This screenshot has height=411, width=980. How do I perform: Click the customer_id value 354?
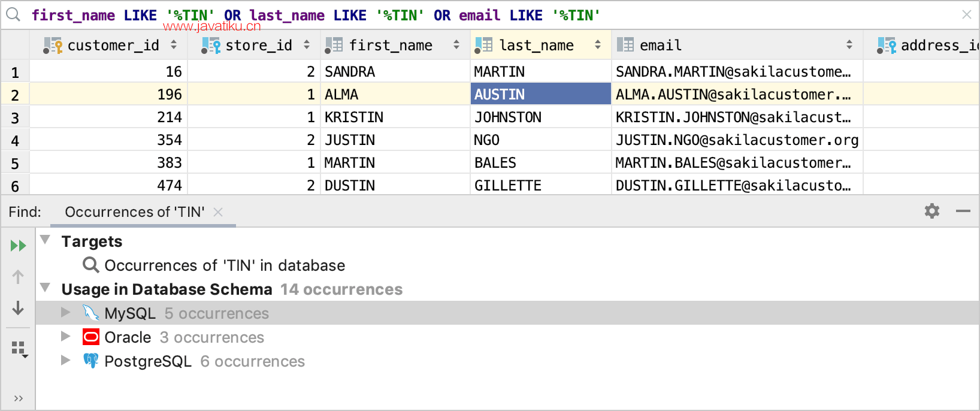108,140
